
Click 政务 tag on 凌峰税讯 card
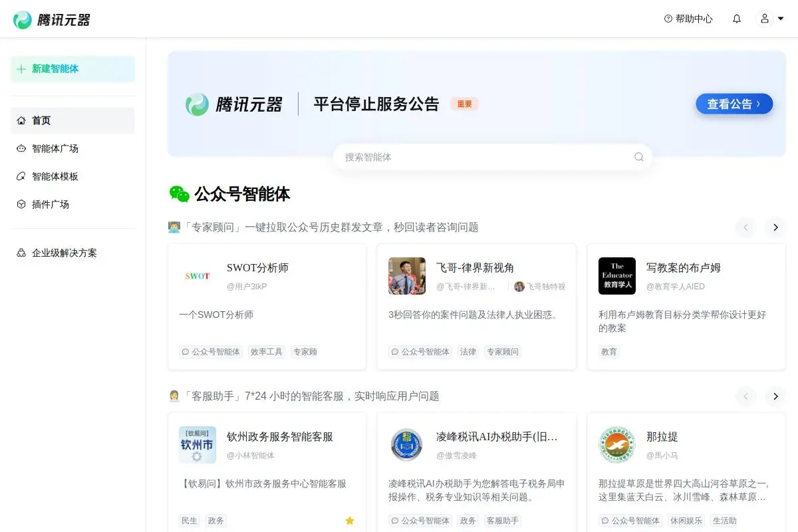pyautogui.click(x=468, y=521)
